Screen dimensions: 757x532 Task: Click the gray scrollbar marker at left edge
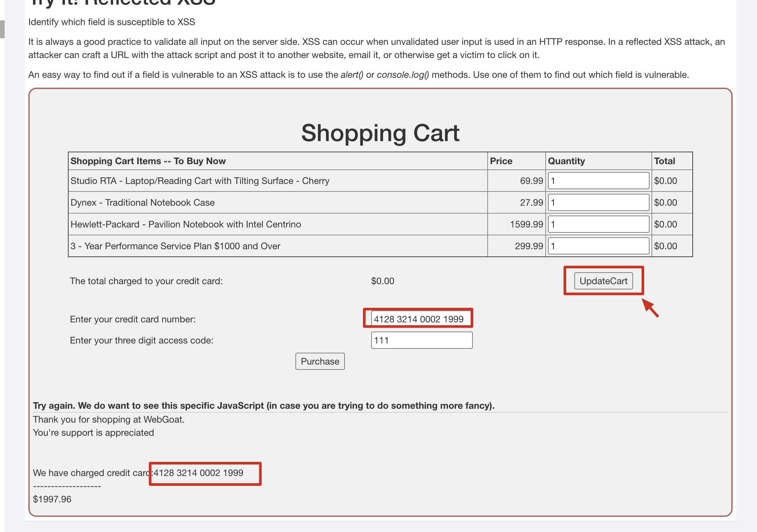tap(2, 29)
